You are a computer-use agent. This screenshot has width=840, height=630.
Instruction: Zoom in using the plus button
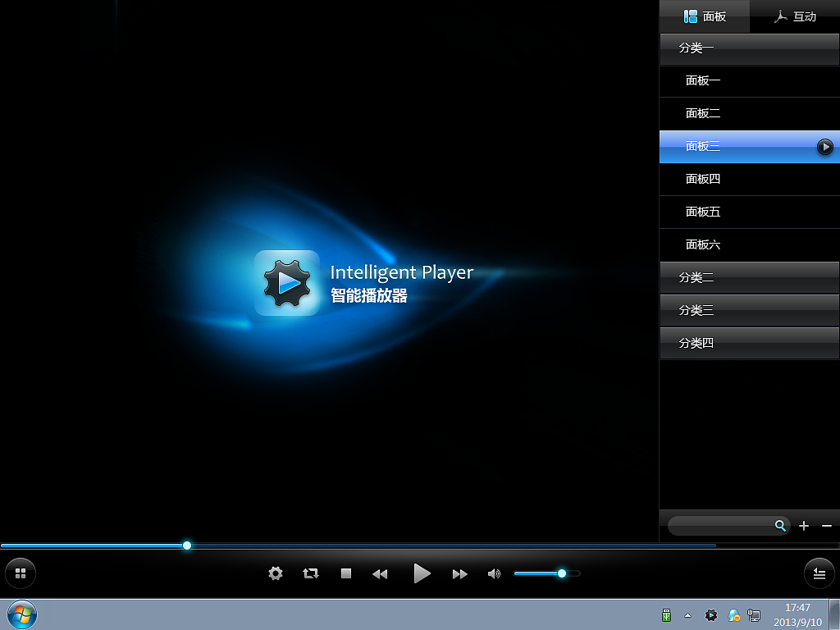pos(803,526)
